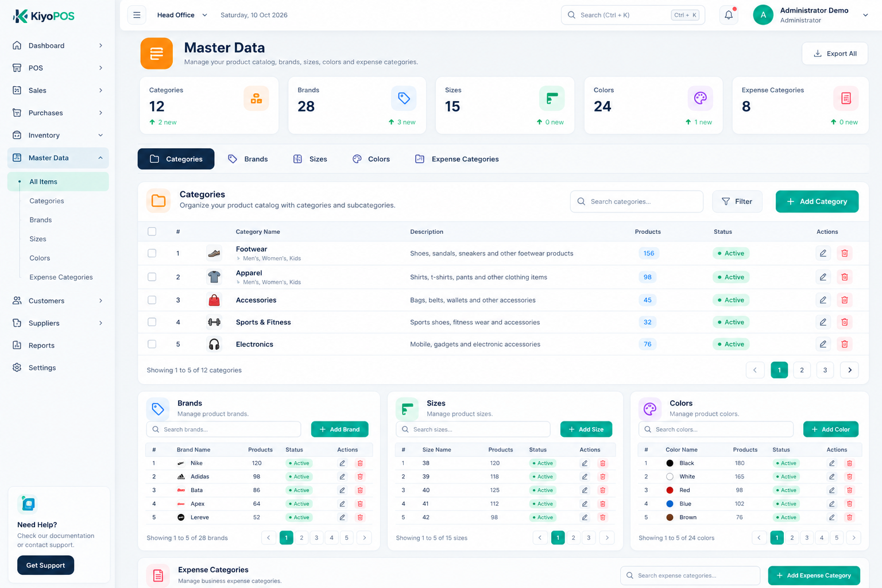Open the Head Office branch dropdown
This screenshot has height=588, width=882.
182,15
